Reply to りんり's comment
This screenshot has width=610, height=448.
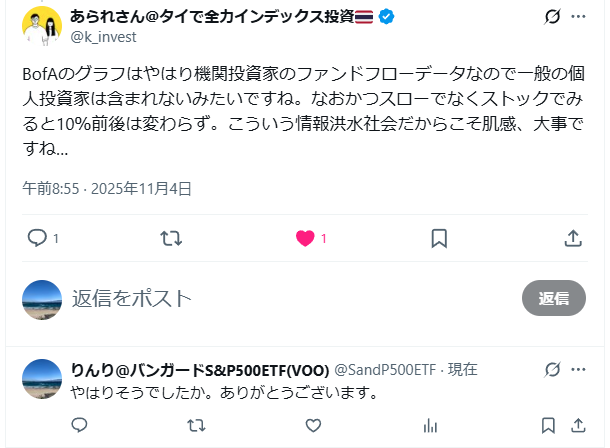click(x=79, y=425)
